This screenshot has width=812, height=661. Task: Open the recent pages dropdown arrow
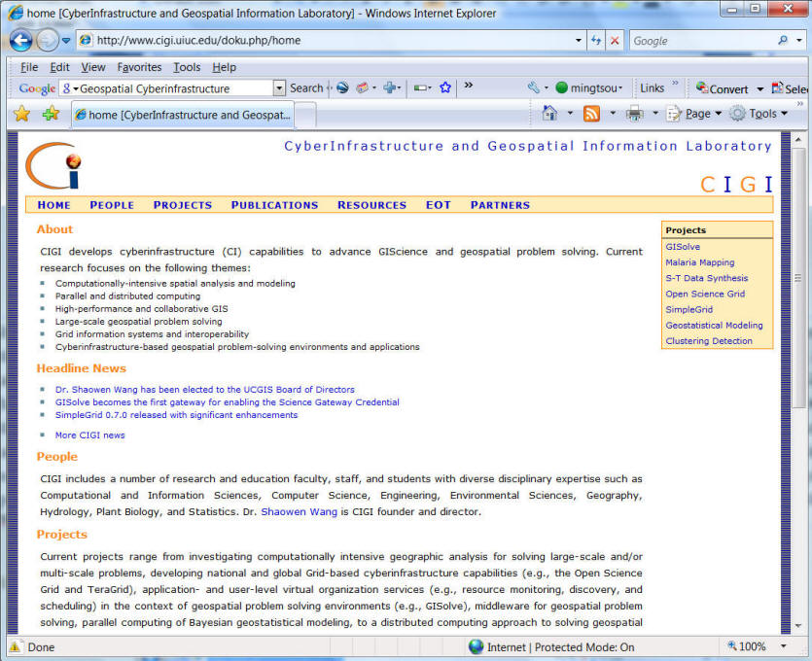66,41
